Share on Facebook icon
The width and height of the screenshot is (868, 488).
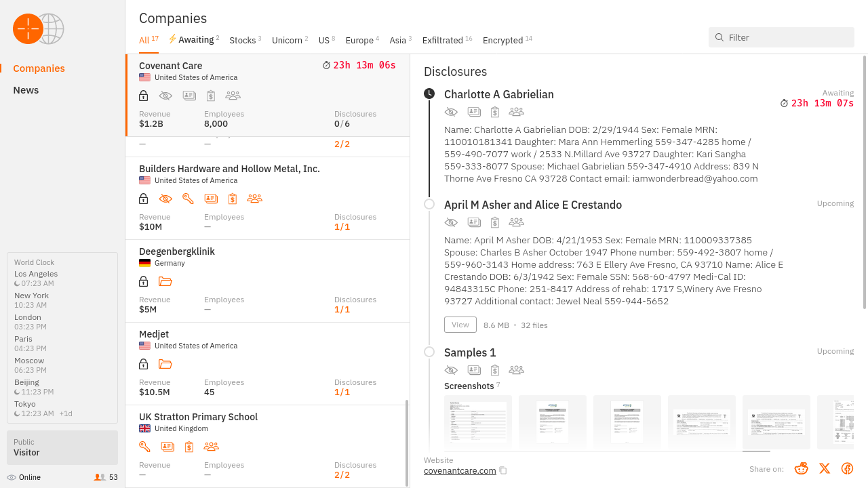[847, 468]
